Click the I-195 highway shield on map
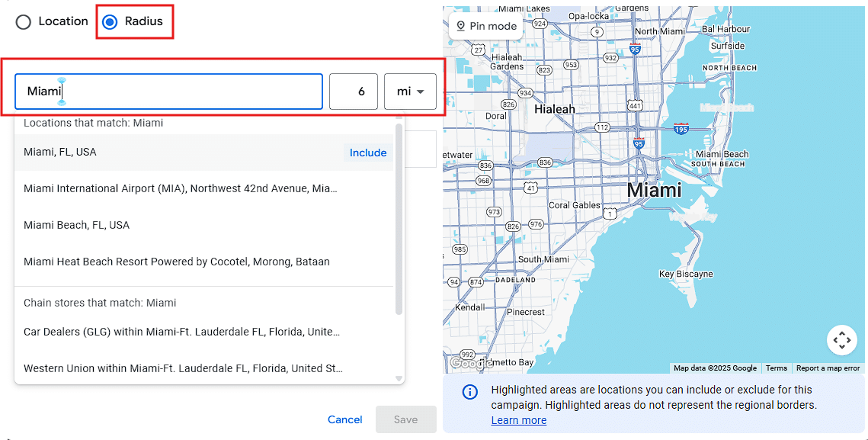The height and width of the screenshot is (440, 868). coord(681,129)
